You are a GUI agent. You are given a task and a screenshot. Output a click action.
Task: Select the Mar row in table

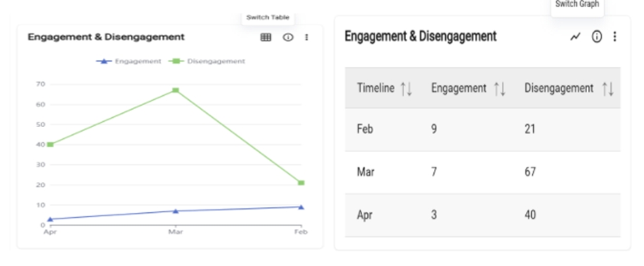click(482, 172)
